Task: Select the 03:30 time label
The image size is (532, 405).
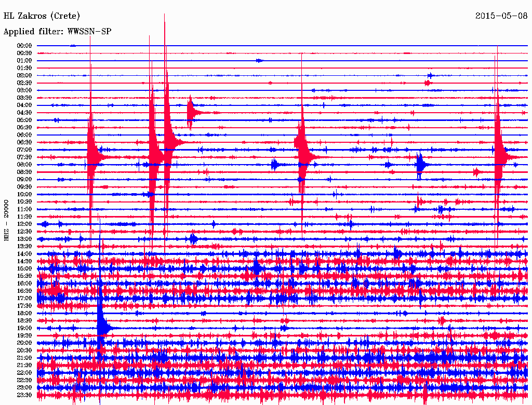Action: [x=24, y=98]
